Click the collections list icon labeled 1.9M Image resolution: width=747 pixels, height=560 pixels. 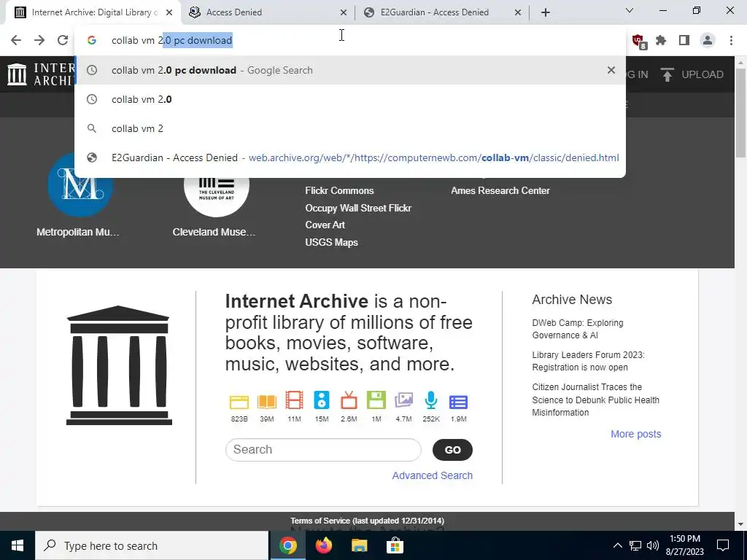[458, 402]
